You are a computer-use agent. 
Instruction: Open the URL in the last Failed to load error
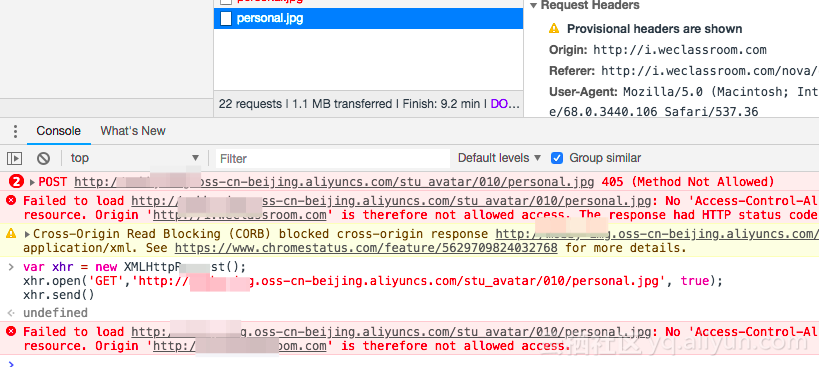[x=391, y=332]
